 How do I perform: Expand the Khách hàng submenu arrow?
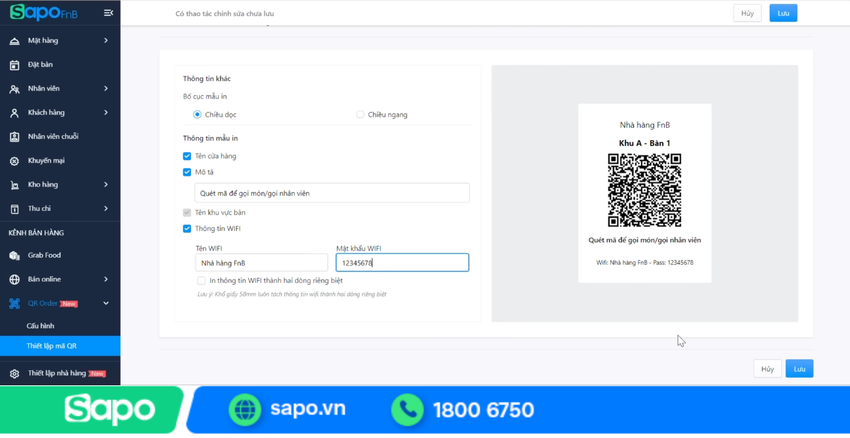click(x=106, y=113)
